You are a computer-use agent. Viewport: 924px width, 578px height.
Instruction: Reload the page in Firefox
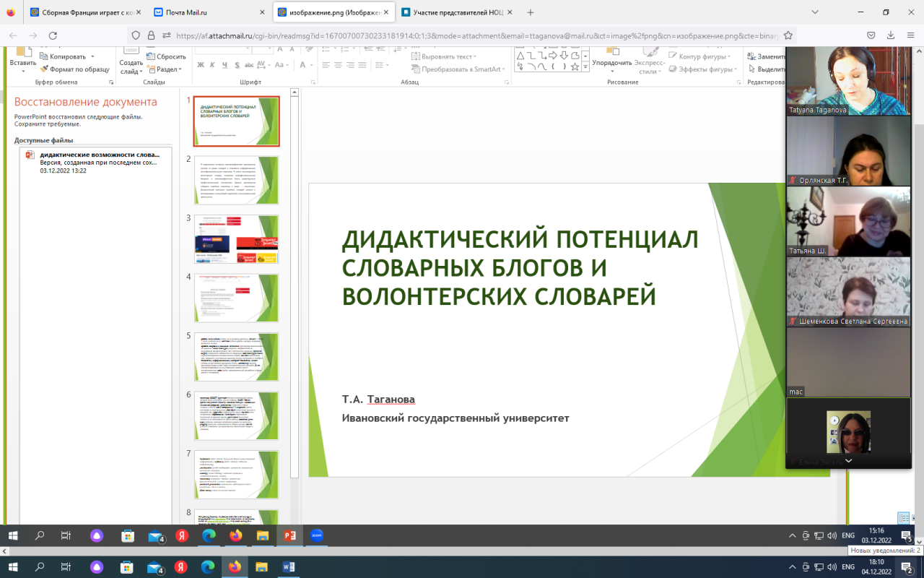click(53, 35)
